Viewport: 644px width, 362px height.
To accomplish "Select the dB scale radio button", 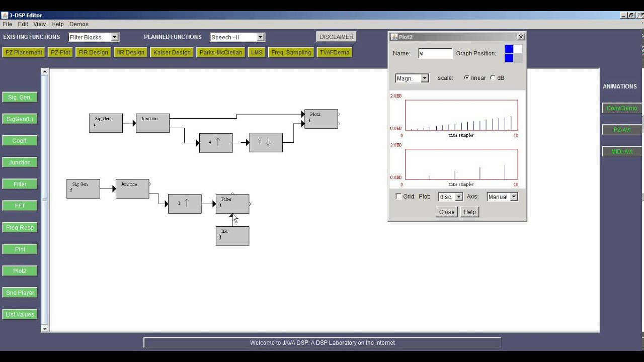I will [x=493, y=78].
